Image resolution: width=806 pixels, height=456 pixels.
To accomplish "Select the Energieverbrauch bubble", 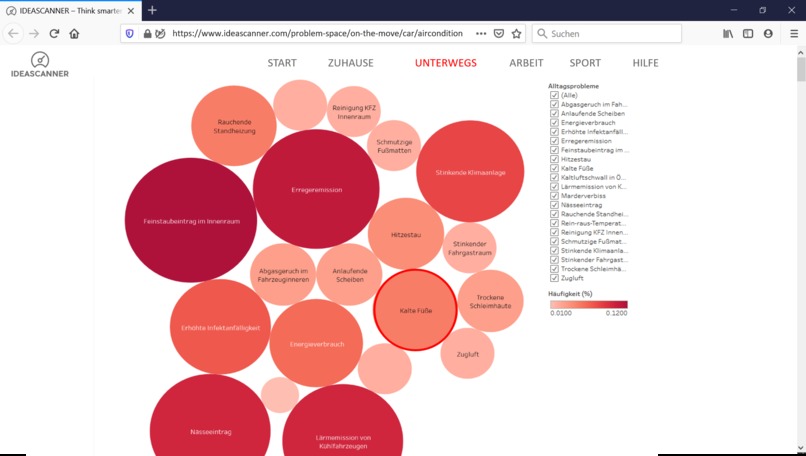I will pos(316,343).
